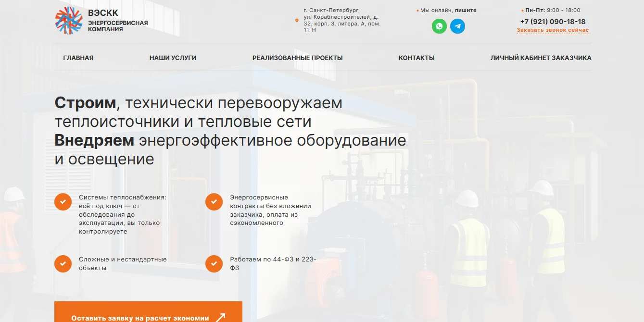
Task: Click the ВЭСКК Энергосервисная компания title text
Action: pyautogui.click(x=118, y=21)
